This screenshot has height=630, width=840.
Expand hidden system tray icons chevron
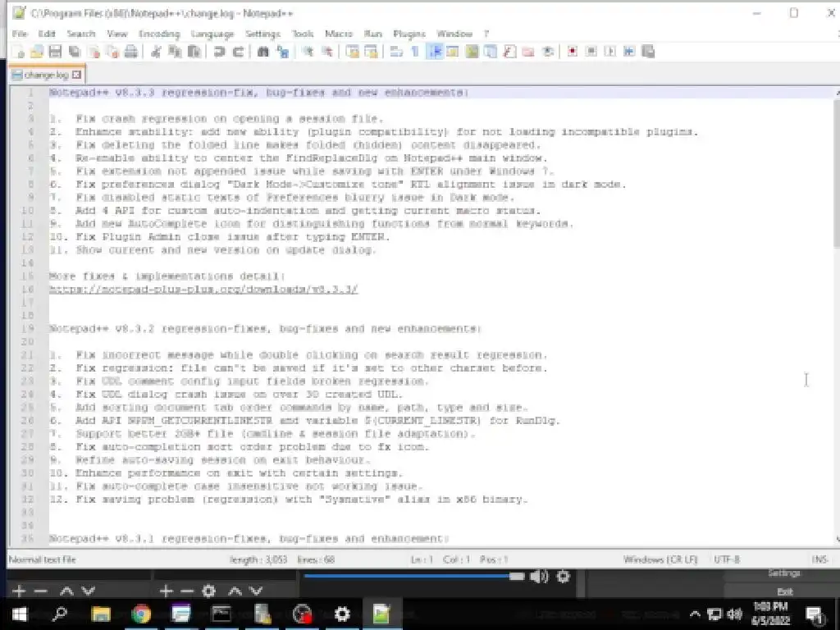pos(695,614)
